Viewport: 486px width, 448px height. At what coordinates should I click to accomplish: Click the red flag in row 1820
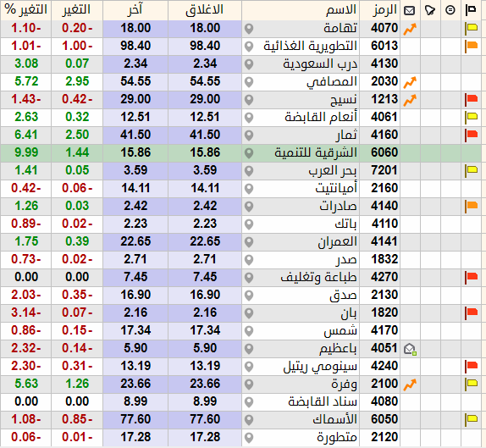point(471,313)
